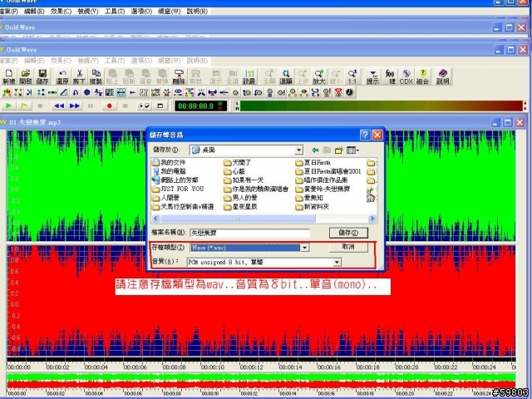
Task: Go back with the green arrow in save dialog
Action: (x=315, y=150)
